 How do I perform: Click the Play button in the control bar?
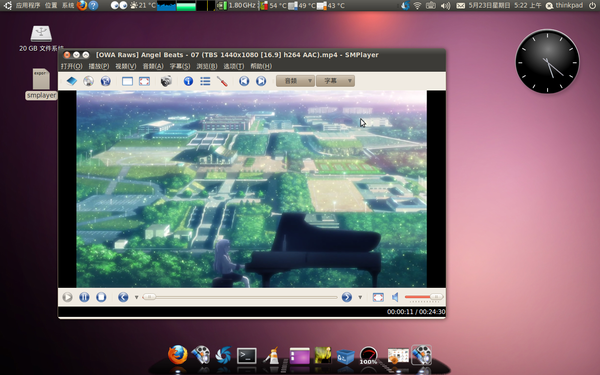click(67, 297)
